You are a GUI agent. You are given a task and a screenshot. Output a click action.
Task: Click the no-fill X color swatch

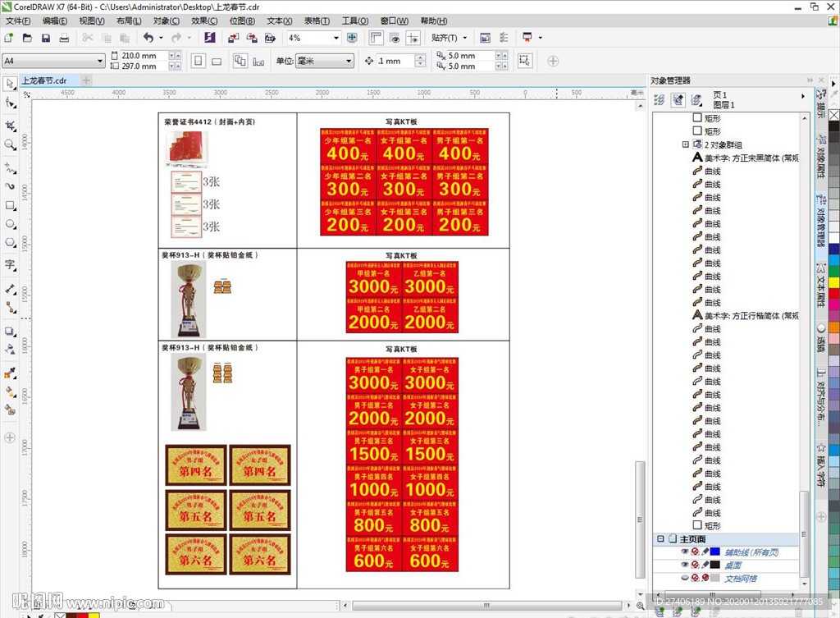pos(834,115)
